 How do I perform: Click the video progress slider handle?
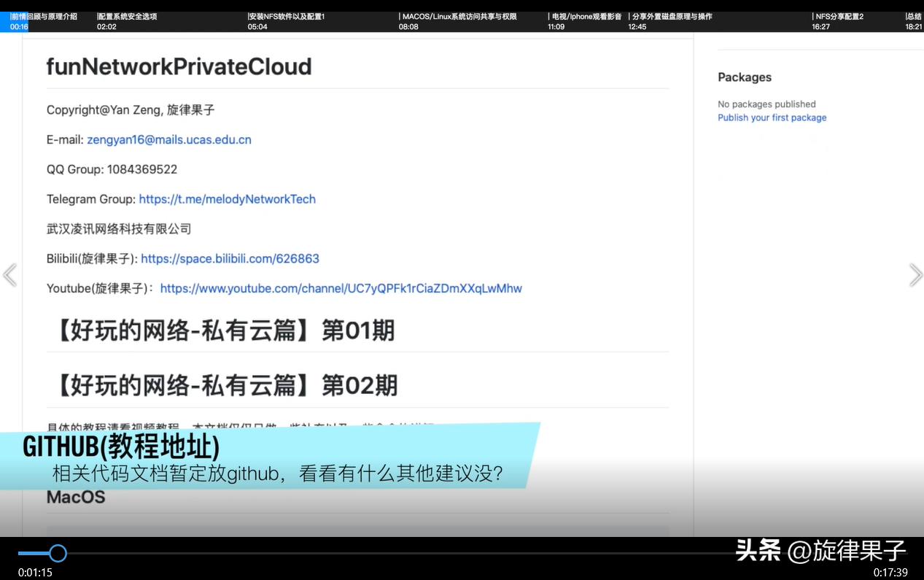coord(58,553)
